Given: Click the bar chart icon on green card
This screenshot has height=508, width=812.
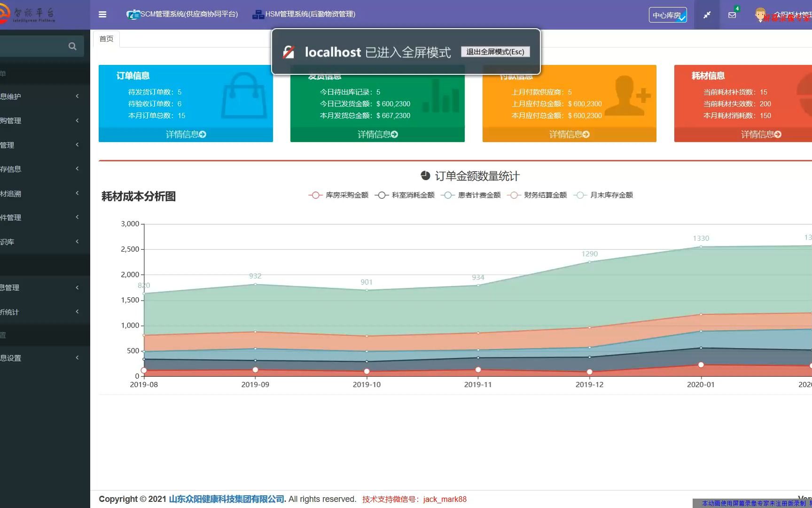Looking at the screenshot, I should pos(440,96).
